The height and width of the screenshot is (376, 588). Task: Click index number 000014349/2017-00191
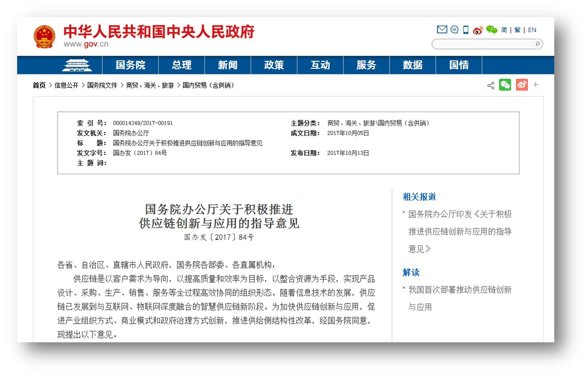(x=143, y=123)
